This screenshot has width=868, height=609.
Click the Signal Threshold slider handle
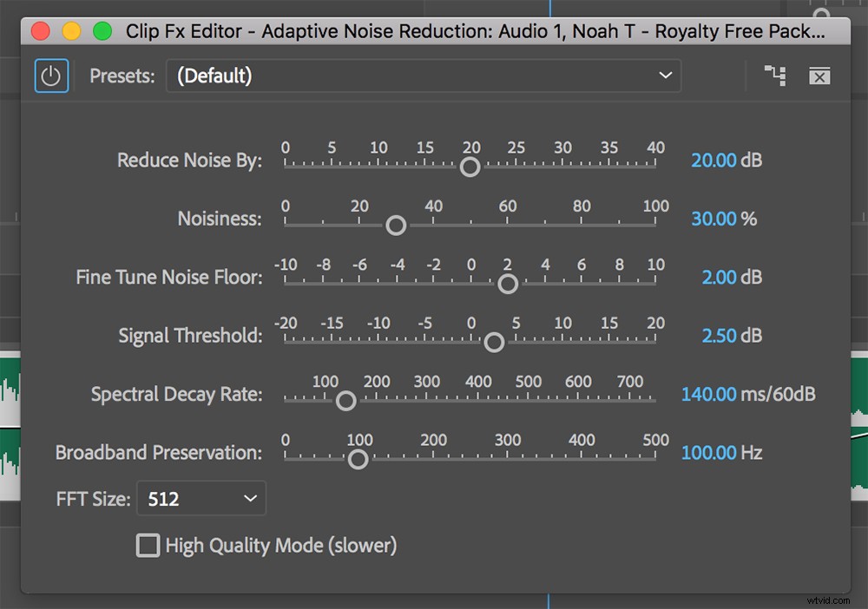[x=494, y=342]
